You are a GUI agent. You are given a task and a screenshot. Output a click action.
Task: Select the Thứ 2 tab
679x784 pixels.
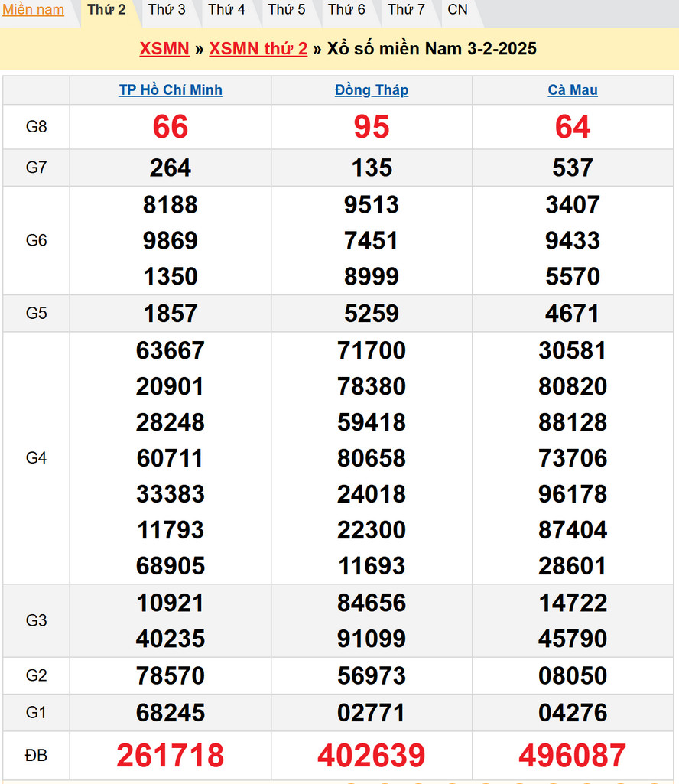point(106,10)
